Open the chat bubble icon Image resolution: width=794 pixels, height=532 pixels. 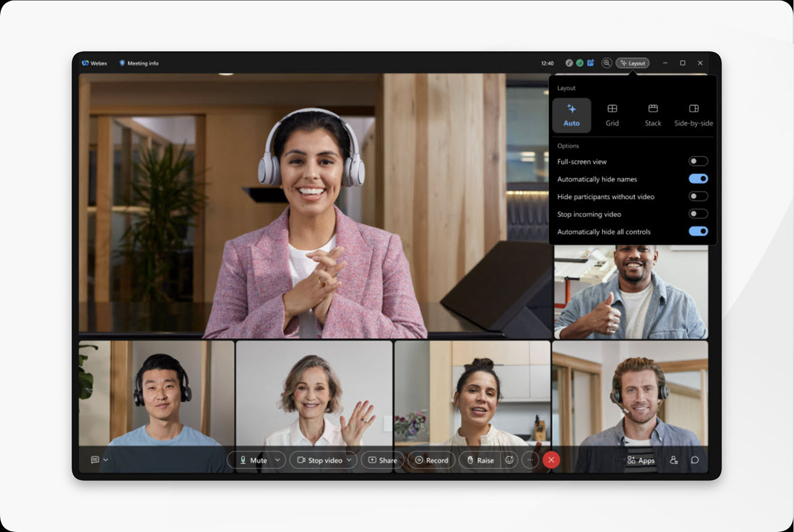695,460
